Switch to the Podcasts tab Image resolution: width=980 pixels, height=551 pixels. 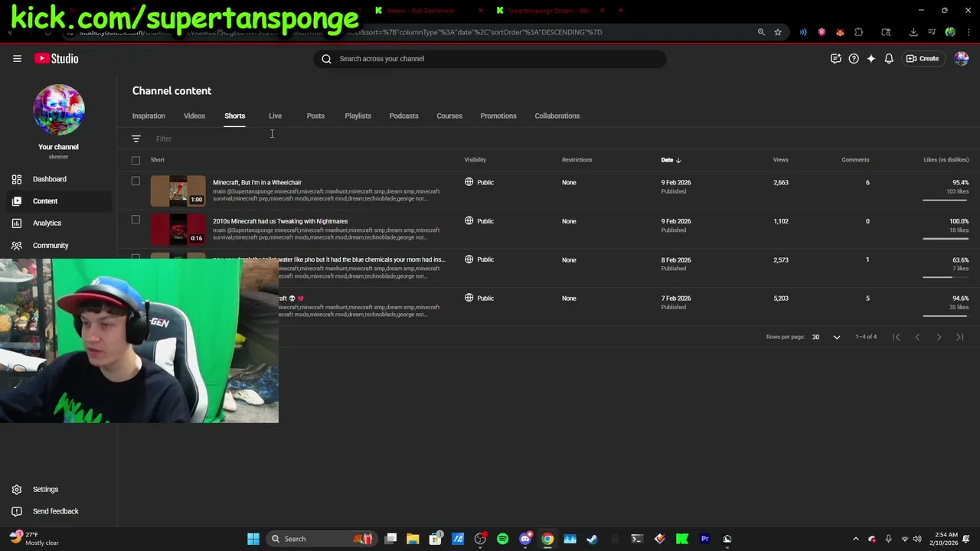pos(403,116)
